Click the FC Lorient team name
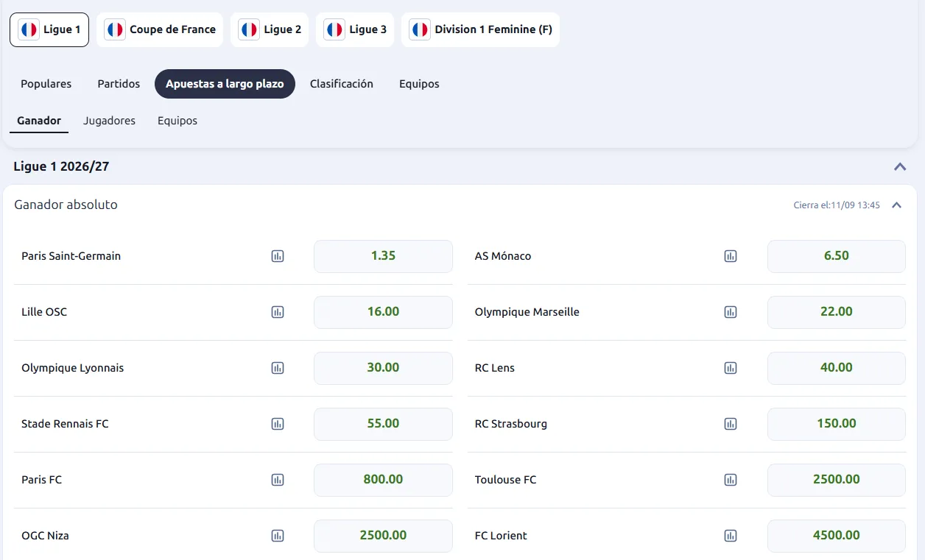The width and height of the screenshot is (925, 560). 501,536
